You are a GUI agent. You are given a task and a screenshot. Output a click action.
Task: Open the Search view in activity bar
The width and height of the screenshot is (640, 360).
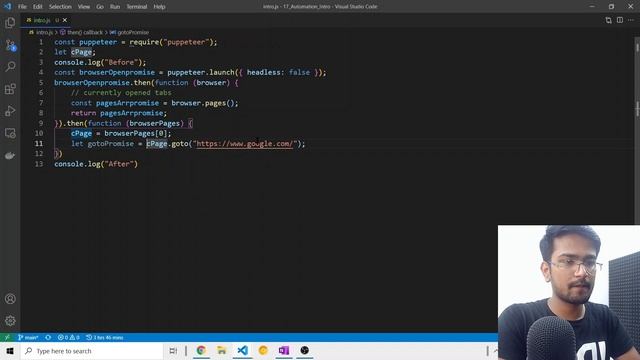pos(10,67)
